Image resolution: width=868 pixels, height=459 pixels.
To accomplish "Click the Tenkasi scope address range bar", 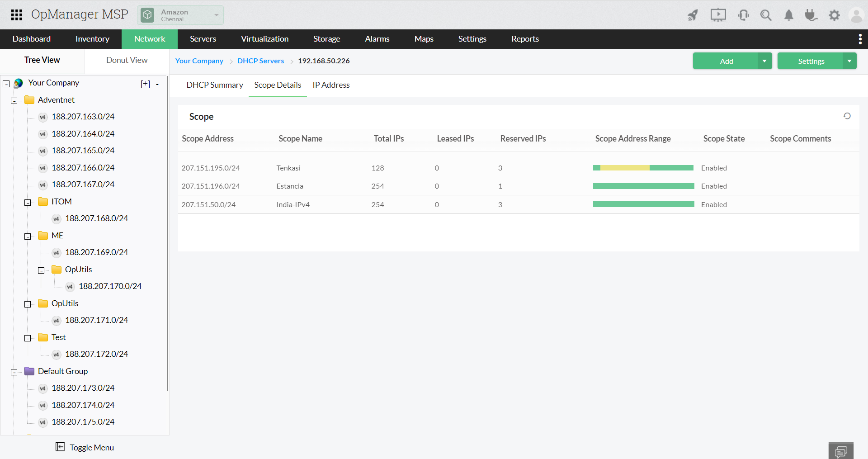I will [643, 168].
